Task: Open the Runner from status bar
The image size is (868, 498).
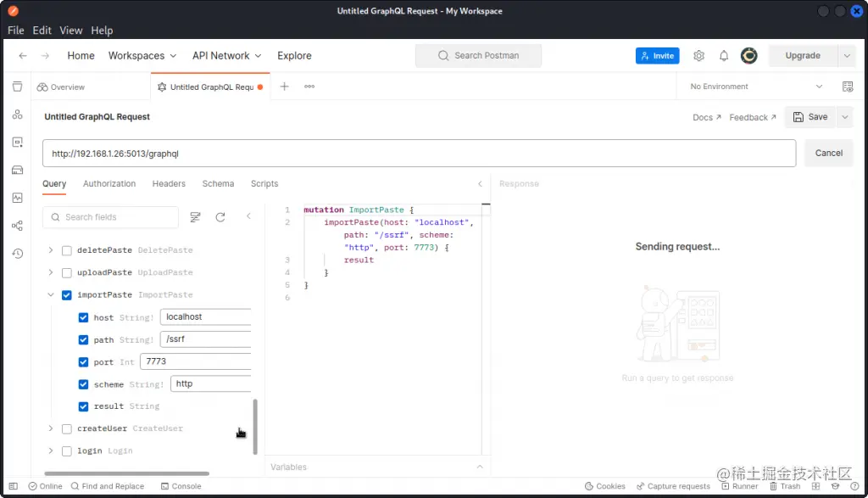Action: point(739,486)
